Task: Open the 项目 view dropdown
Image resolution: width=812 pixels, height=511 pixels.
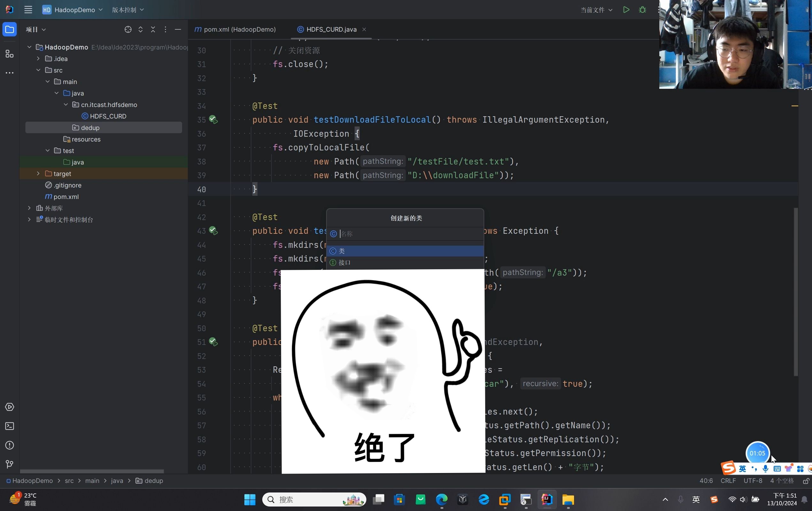Action: tap(36, 30)
